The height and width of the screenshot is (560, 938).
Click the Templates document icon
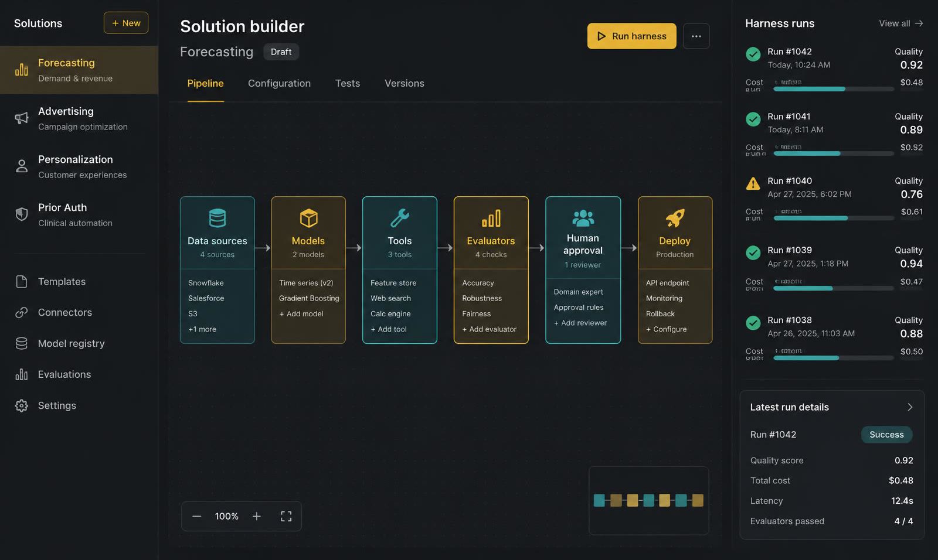coord(22,282)
